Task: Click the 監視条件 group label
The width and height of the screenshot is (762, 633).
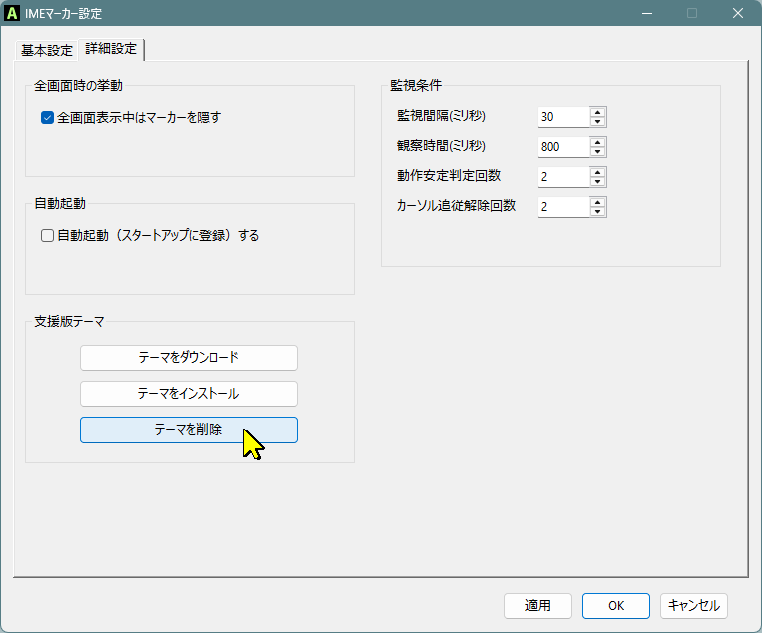Action: [x=416, y=86]
